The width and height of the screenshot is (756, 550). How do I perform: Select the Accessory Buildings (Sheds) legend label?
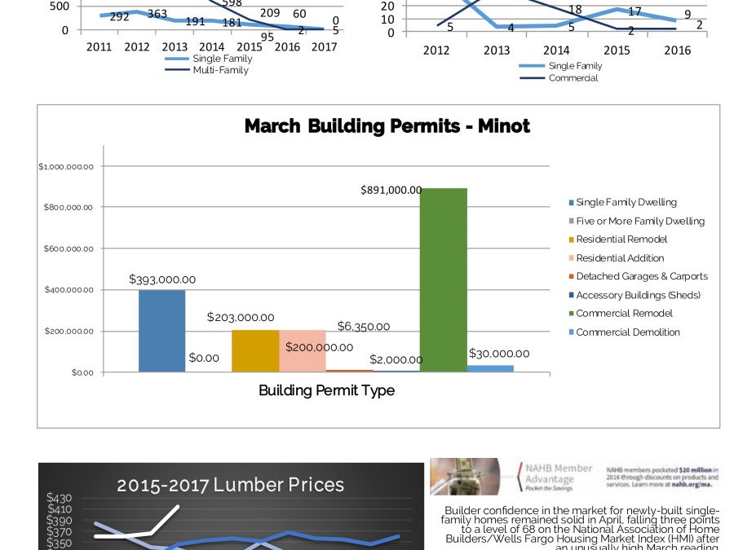pyautogui.click(x=639, y=295)
